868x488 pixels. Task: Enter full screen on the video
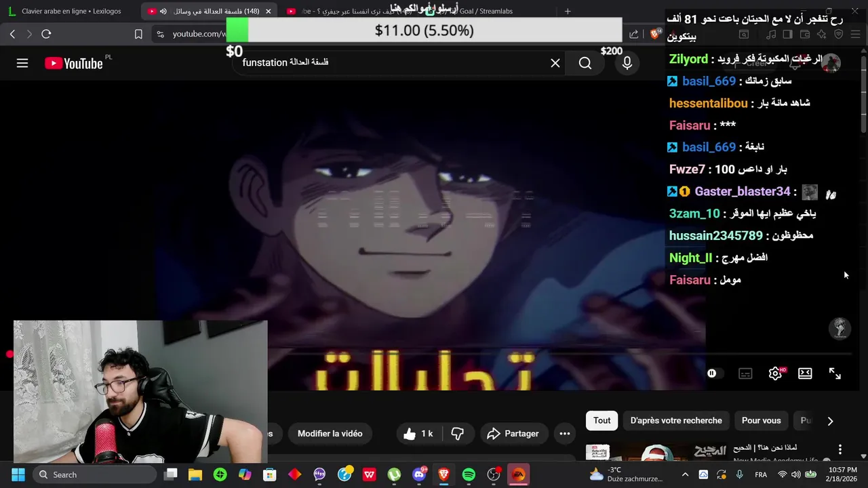tap(835, 373)
